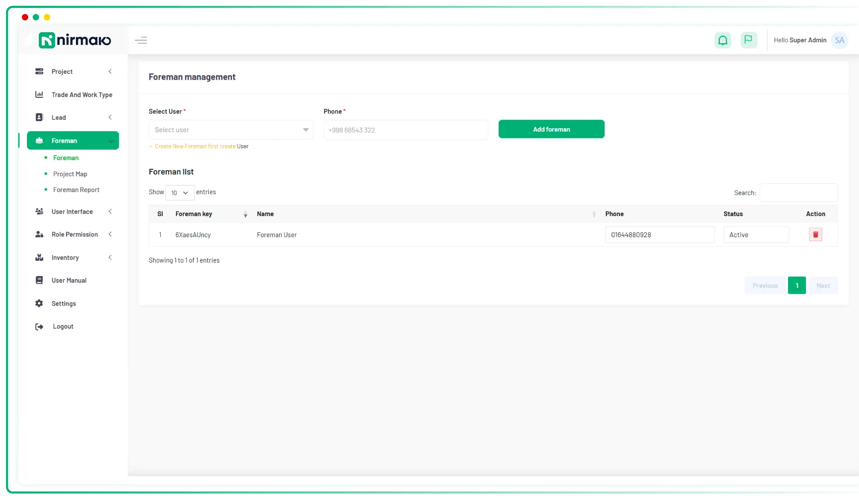Click the Foreman Report sub-item
The image size is (859, 504).
pos(76,190)
